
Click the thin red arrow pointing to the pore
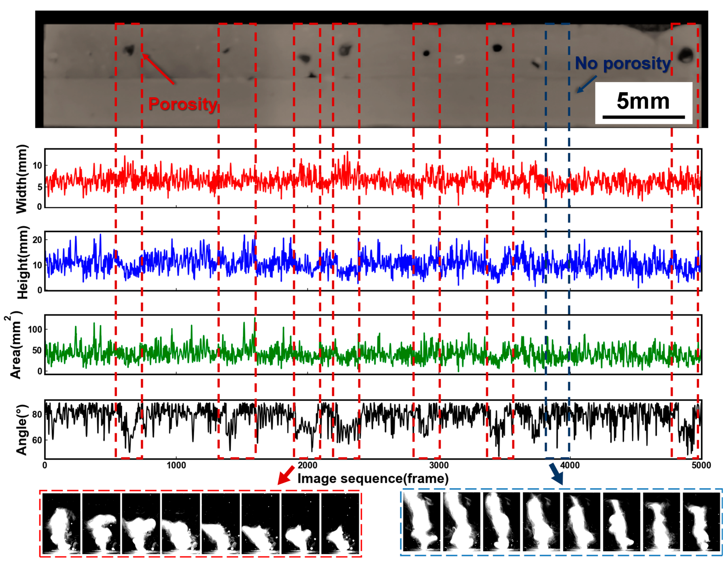pyautogui.click(x=158, y=69)
